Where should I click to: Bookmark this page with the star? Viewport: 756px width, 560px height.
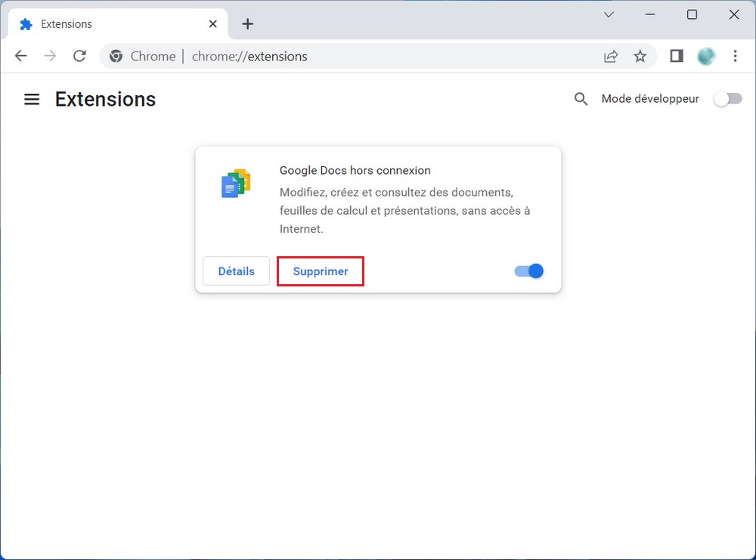pyautogui.click(x=640, y=57)
